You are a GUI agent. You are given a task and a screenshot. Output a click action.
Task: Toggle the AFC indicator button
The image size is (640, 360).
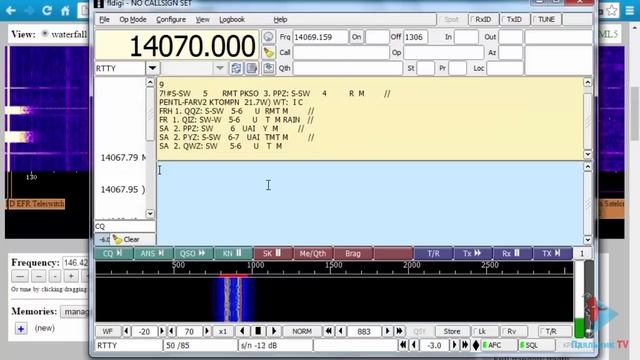[x=499, y=345]
